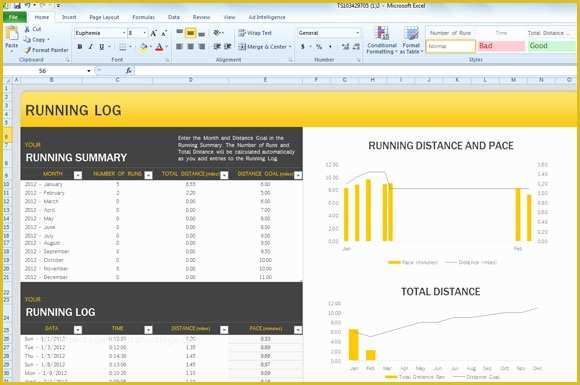Select the RUNNING DISTANCE AND PACE chart
580x385 pixels.
tap(440, 203)
